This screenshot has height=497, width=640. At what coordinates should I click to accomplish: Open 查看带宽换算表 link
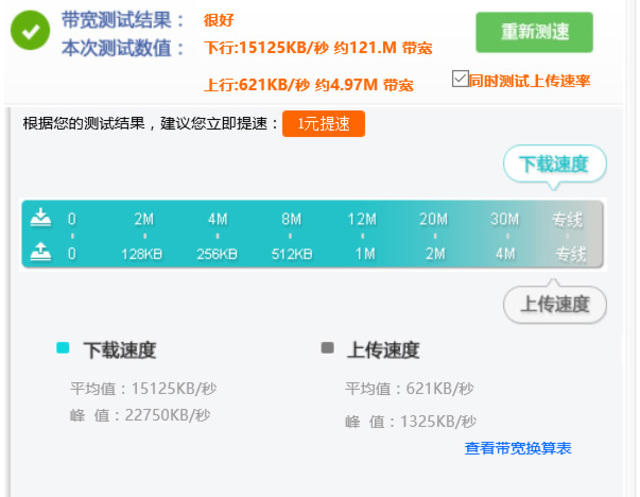tap(518, 448)
